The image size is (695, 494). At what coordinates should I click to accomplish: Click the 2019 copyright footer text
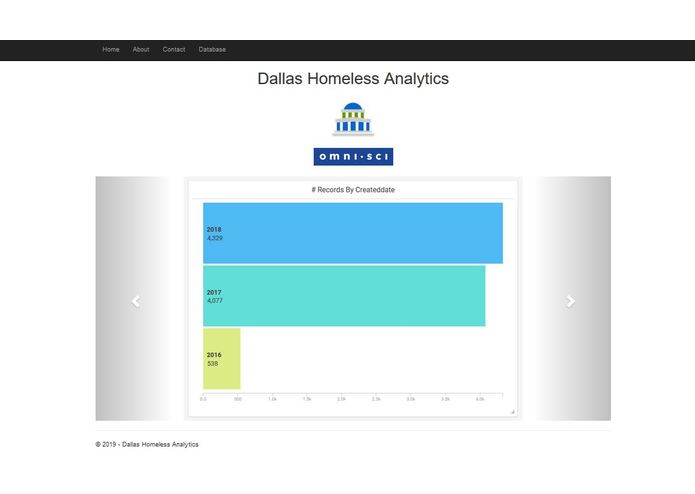(x=147, y=444)
